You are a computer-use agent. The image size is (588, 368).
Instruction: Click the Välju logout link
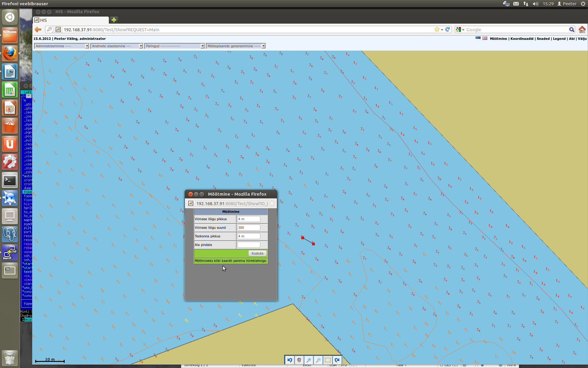(x=582, y=39)
